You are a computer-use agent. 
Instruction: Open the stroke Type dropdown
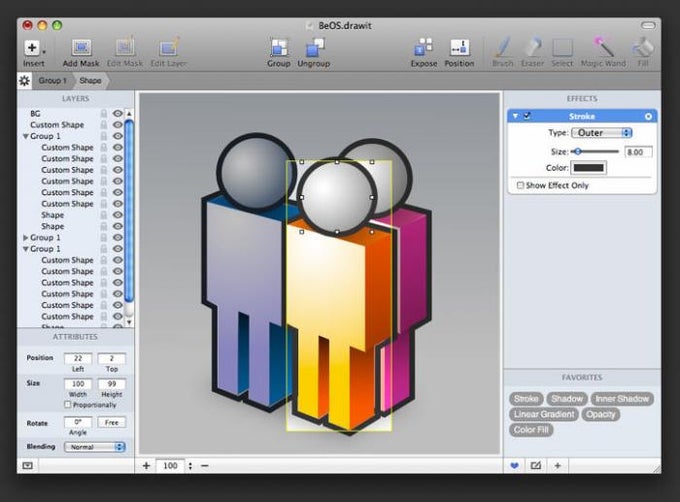coord(602,133)
